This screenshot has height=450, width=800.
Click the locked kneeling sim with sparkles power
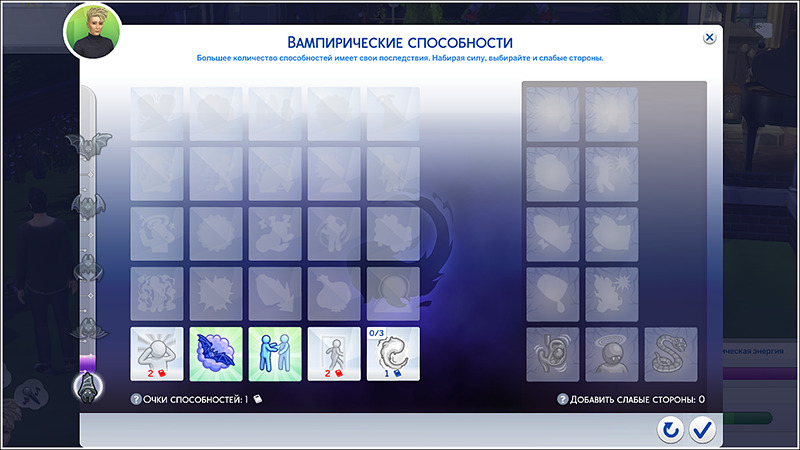[x=275, y=234]
